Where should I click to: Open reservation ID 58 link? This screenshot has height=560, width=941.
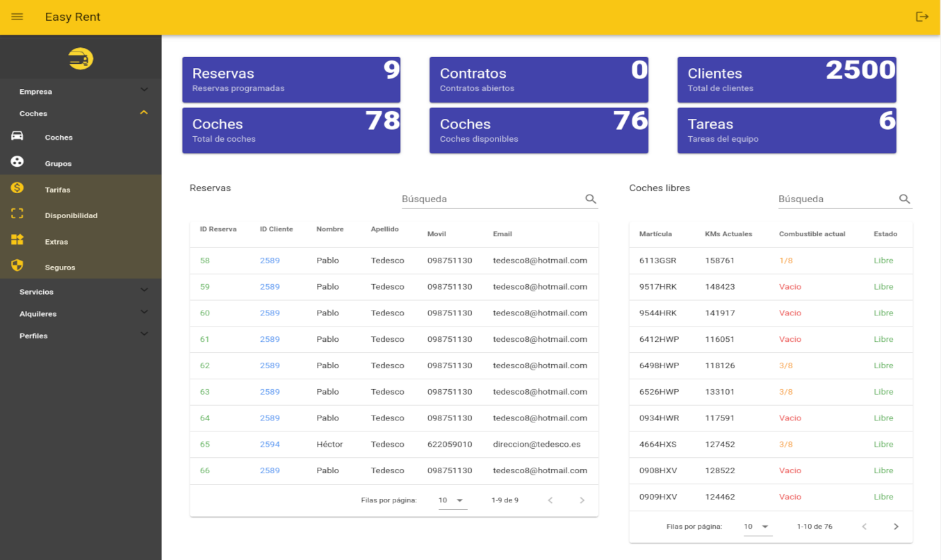(204, 261)
